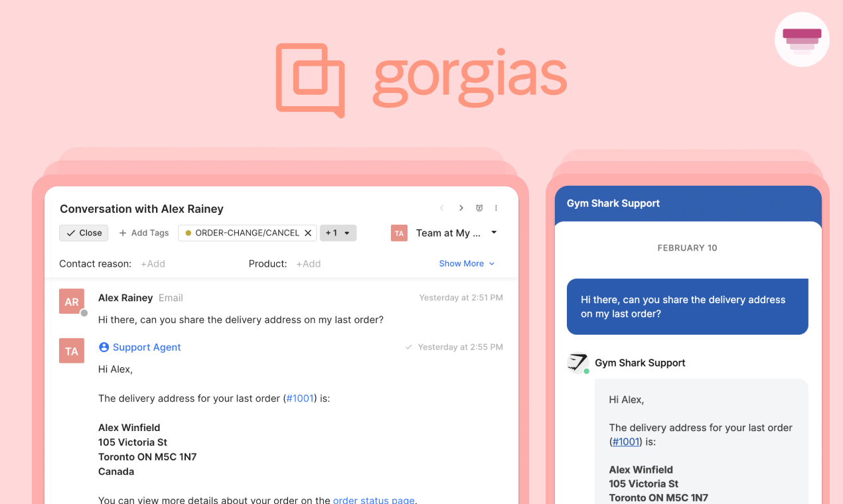Snooze the conversation with the alarm clock icon
Screen dimensions: 843x504
click(x=479, y=208)
